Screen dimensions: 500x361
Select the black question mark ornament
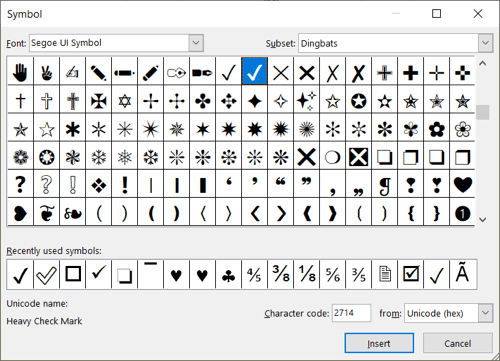[20, 184]
